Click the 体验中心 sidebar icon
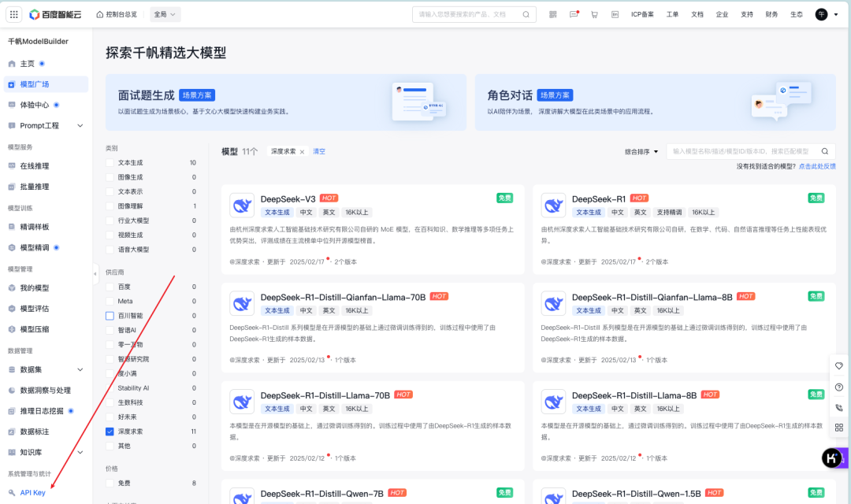Image resolution: width=851 pixels, height=504 pixels. [12, 105]
